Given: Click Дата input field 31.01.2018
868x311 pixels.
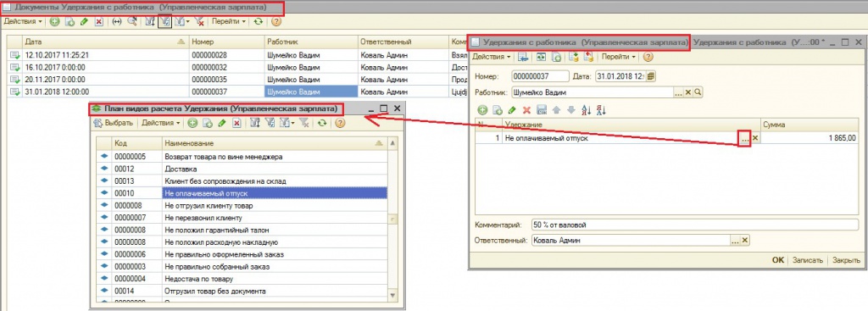Looking at the screenshot, I should point(620,76).
